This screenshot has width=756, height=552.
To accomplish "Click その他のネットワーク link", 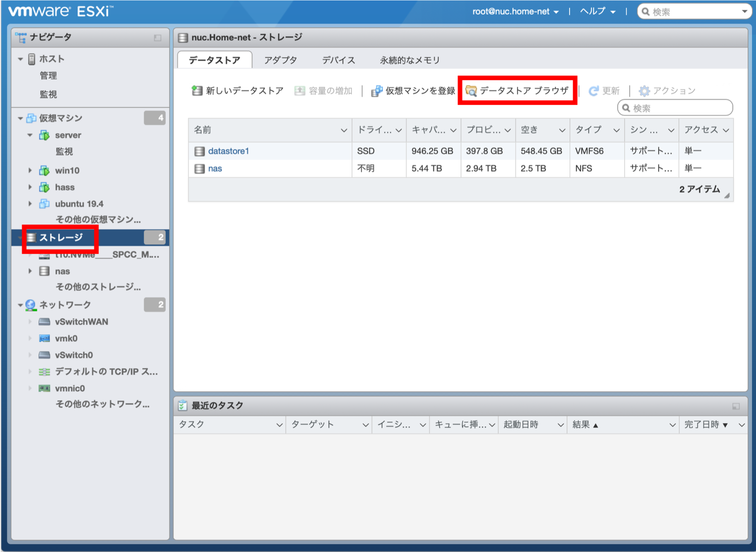I will pos(103,404).
